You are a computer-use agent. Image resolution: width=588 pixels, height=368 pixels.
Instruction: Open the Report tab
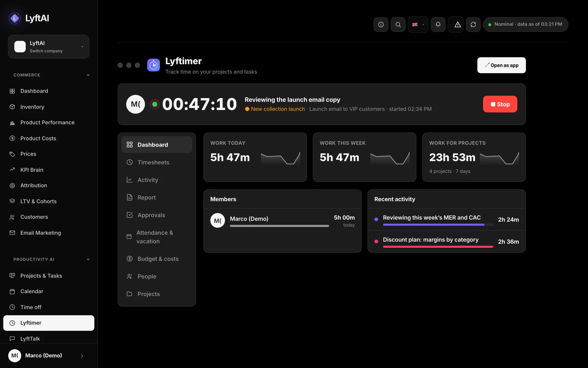click(x=157, y=197)
